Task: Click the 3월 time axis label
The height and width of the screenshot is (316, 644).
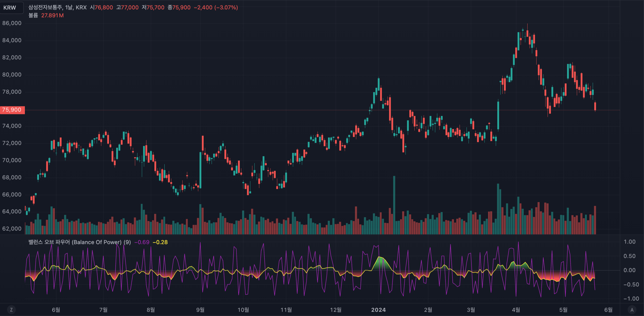Action: 471,310
